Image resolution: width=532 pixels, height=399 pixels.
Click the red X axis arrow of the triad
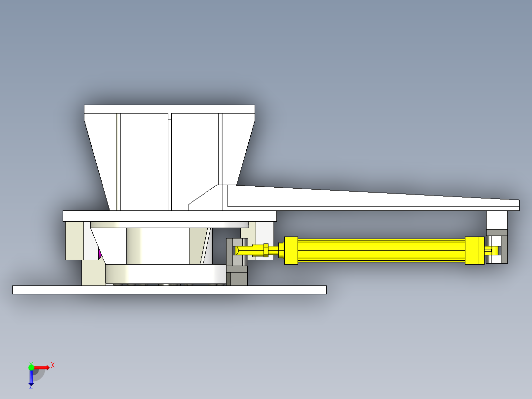[42, 367]
